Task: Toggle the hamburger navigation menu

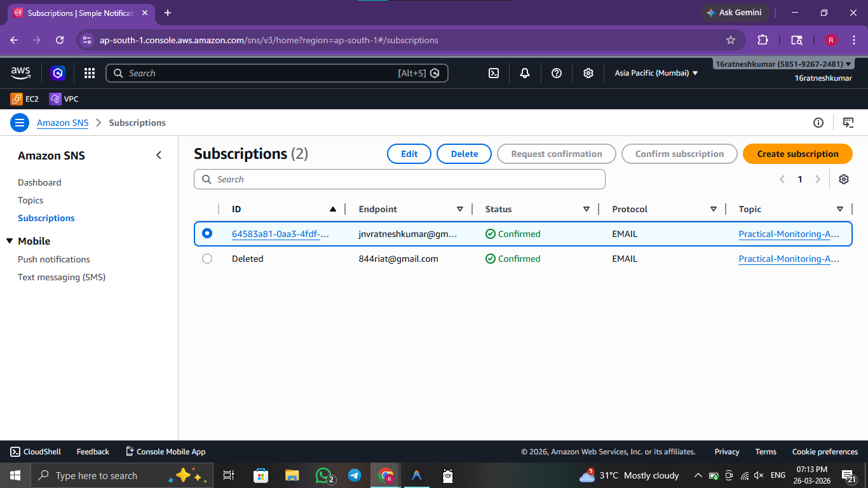Action: pyautogui.click(x=20, y=123)
